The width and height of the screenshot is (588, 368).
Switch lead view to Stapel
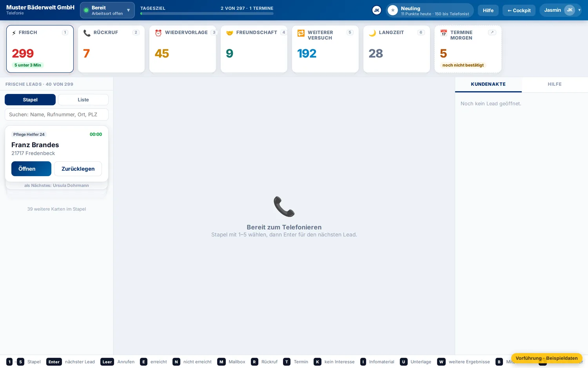pyautogui.click(x=30, y=100)
